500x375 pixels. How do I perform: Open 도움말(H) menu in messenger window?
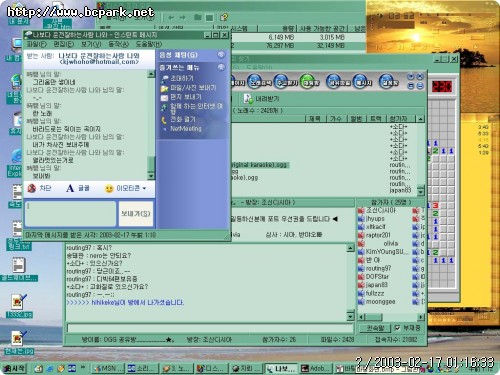[149, 44]
